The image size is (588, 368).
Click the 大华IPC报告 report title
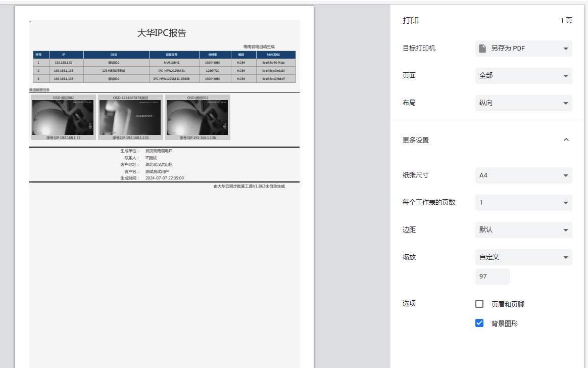[162, 33]
